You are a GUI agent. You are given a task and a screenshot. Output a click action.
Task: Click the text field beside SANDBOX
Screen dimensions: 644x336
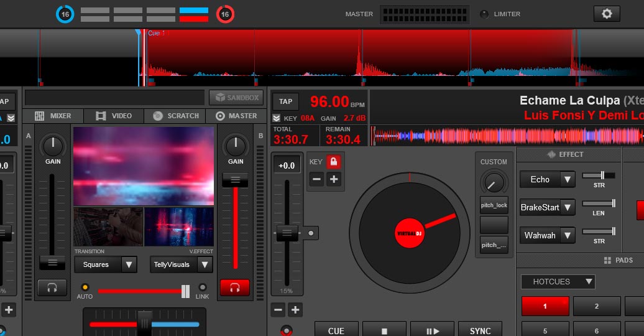pyautogui.click(x=114, y=98)
